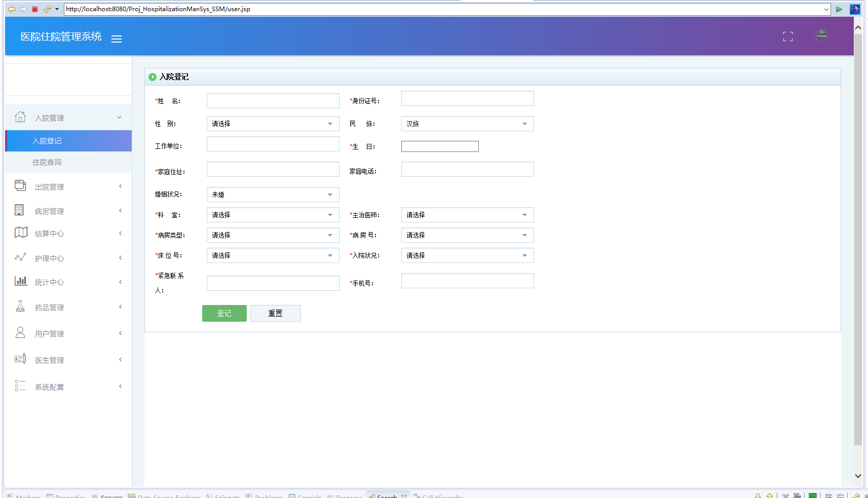
Task: Click the person icon for 用户管理
Action: (20, 333)
